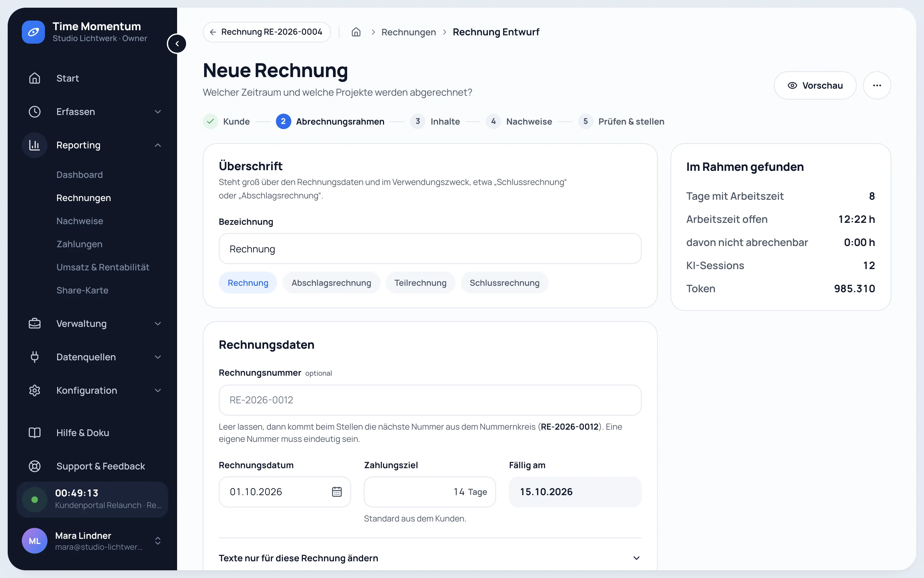Screen dimensions: 924x578
Task: Open Hilfe & Doku book icon
Action: pos(35,433)
